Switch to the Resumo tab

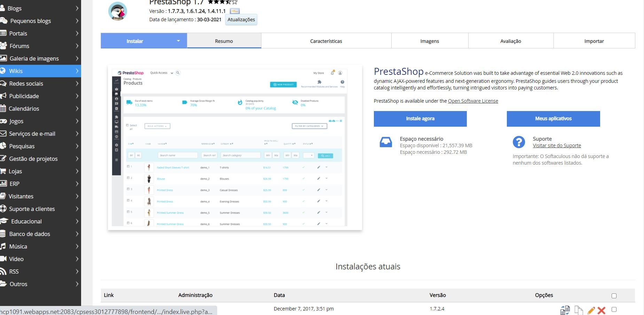point(224,41)
